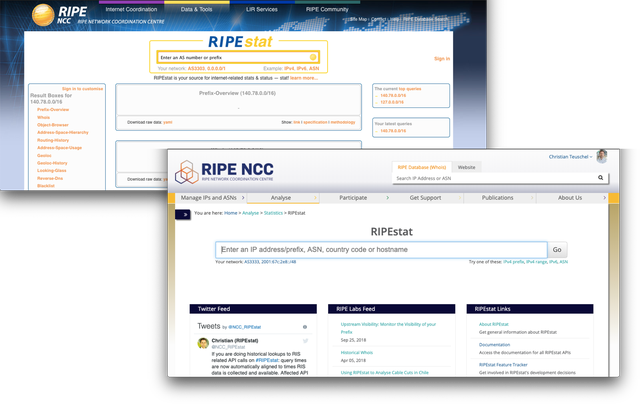Click Christian Teuschel's profile photo

602,156
